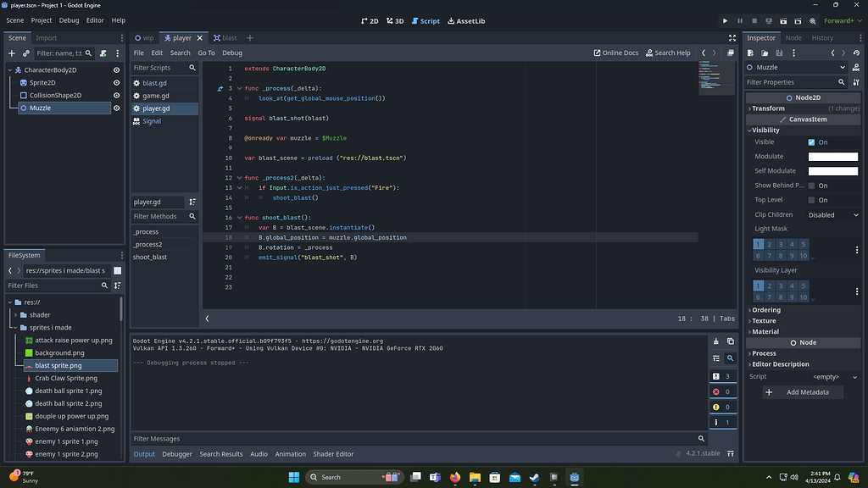
Task: Expand the bottom panel
Action: (730, 454)
